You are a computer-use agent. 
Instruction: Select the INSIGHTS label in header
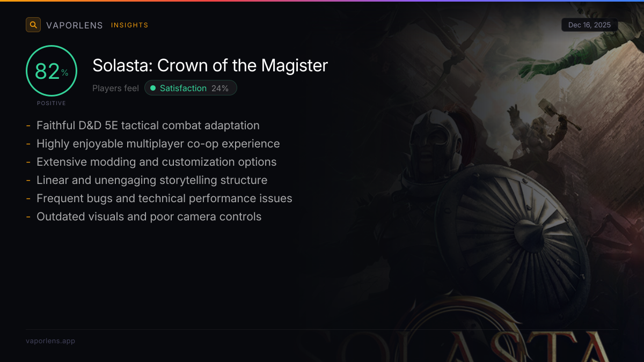[129, 25]
